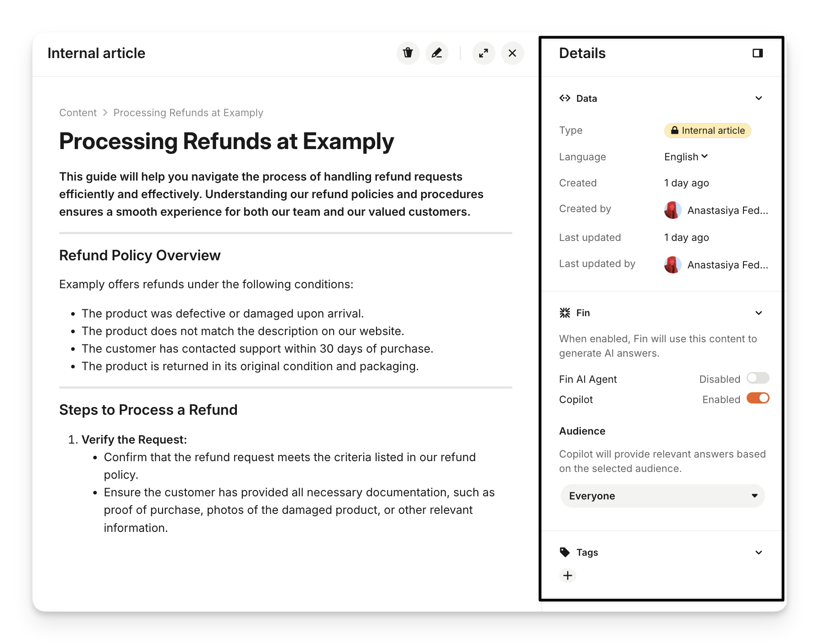The image size is (820, 644).
Task: Enable the Fin AI Agent toggle
Action: pos(758,378)
